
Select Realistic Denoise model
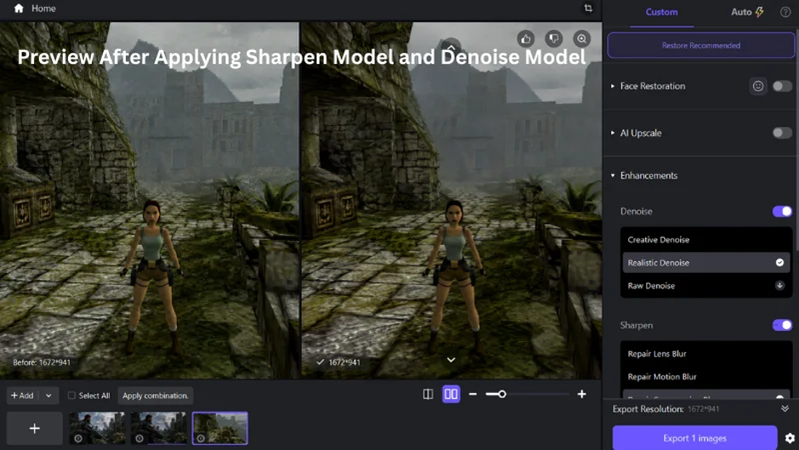(706, 262)
